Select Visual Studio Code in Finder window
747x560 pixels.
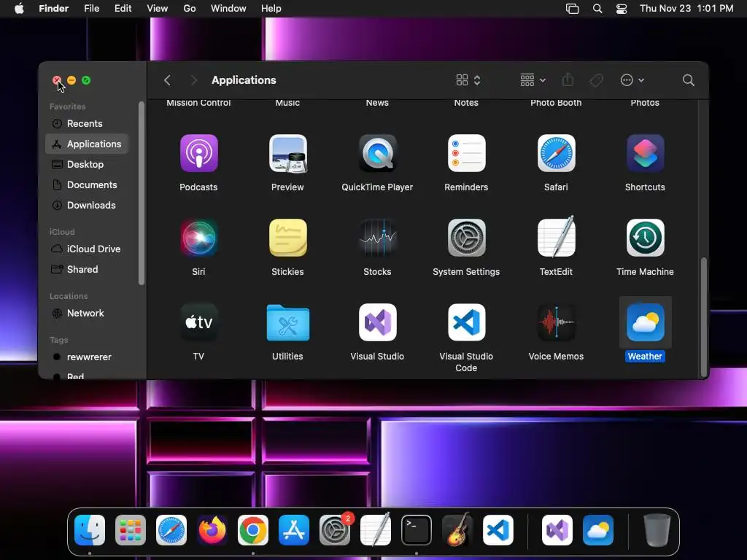(466, 322)
